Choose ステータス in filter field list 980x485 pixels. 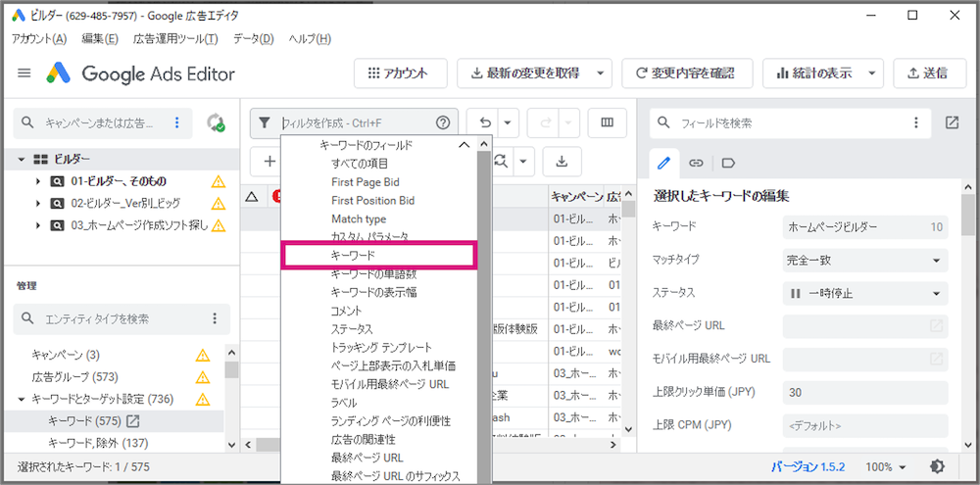[x=352, y=329]
